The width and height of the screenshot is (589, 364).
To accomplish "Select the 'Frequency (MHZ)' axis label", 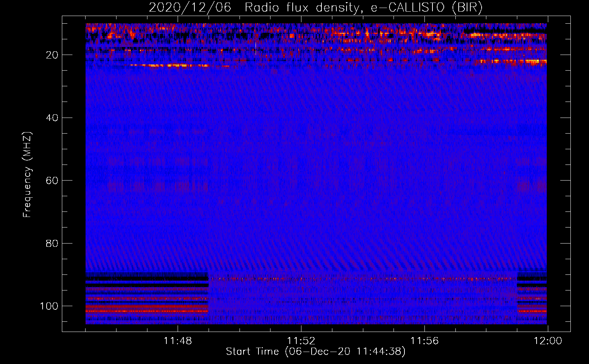I will pyautogui.click(x=27, y=175).
